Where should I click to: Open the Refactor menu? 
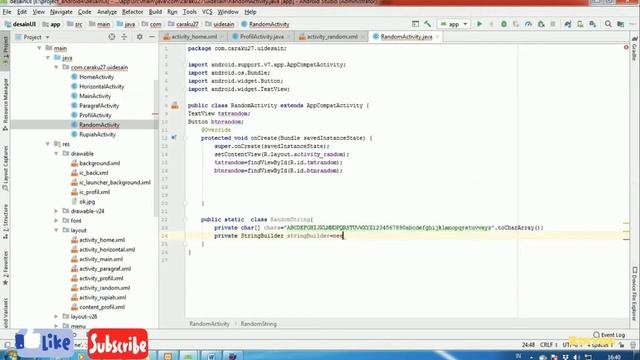132,12
